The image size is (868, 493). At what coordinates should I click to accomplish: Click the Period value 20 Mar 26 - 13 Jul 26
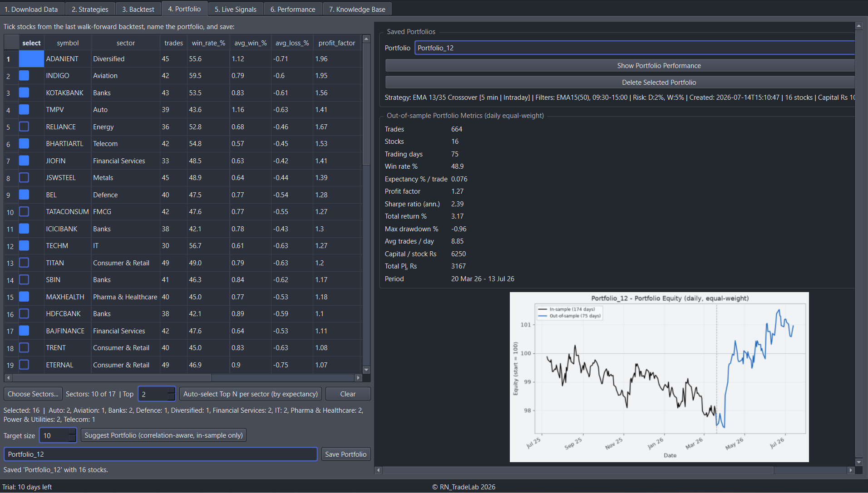click(x=483, y=279)
